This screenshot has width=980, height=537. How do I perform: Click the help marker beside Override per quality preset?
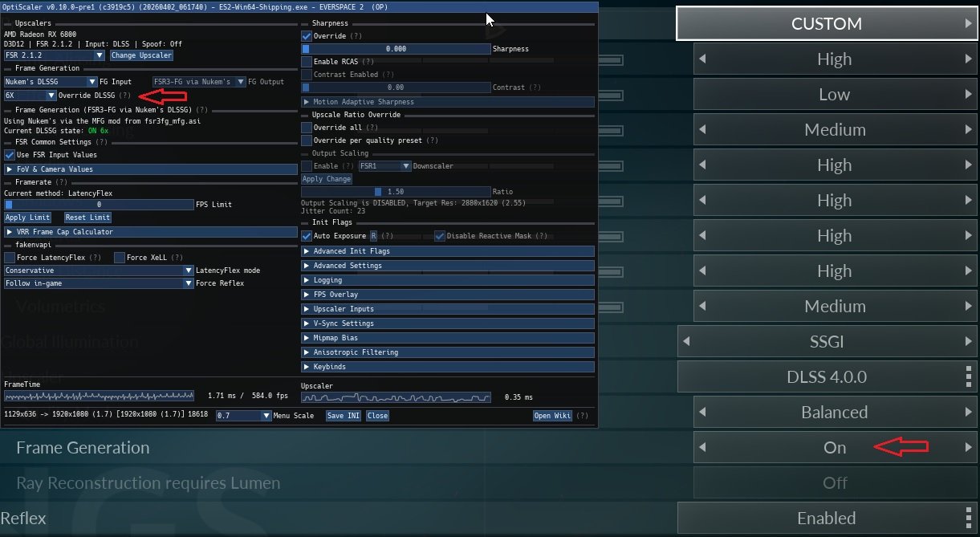[x=432, y=140]
